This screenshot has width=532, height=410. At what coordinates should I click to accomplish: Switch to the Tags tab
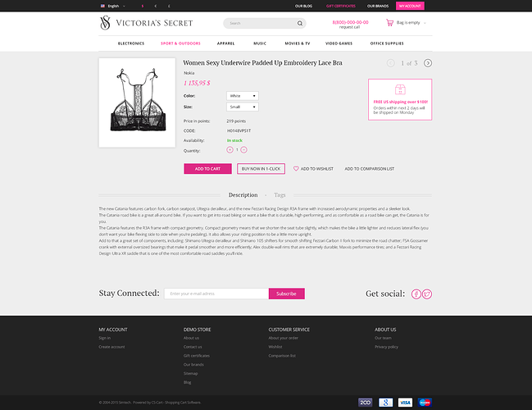click(280, 195)
